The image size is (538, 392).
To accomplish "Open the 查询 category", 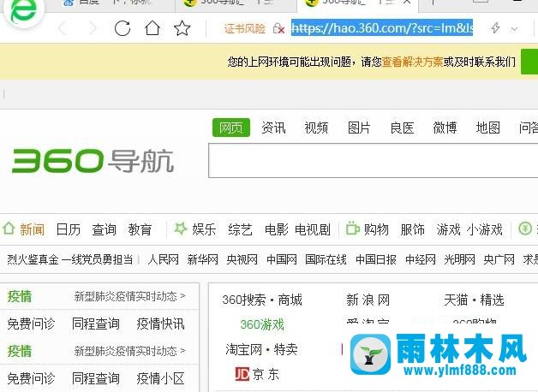I will click(104, 229).
